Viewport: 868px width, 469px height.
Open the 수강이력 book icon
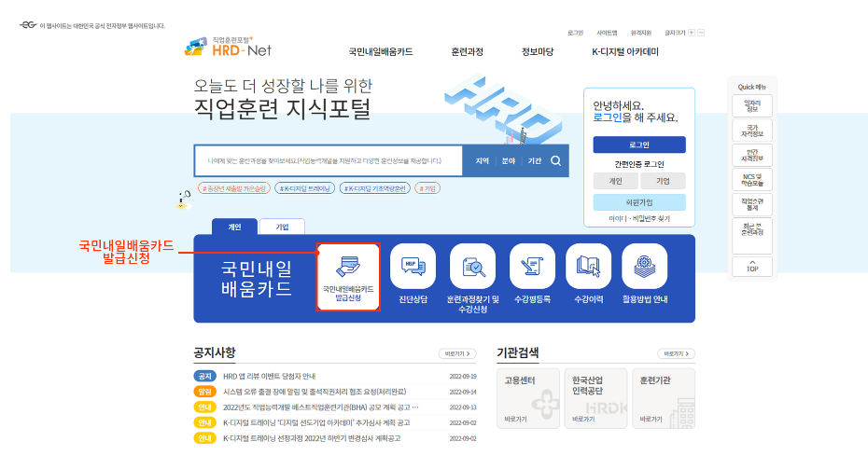(588, 267)
